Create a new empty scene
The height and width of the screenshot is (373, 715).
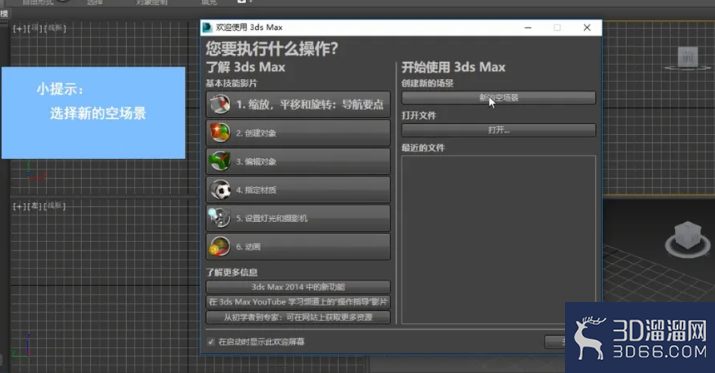coord(498,98)
